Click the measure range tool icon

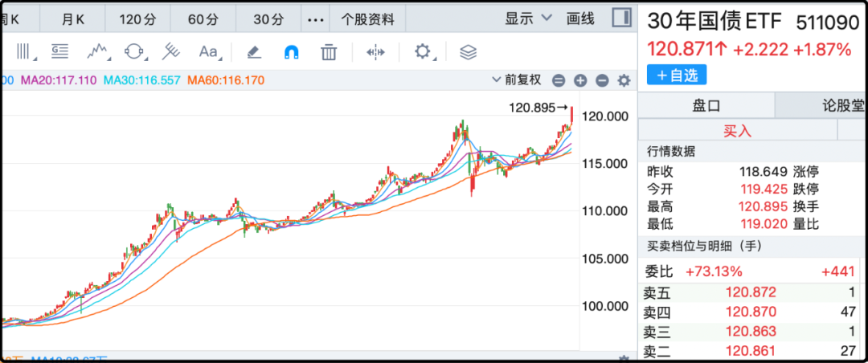tap(375, 52)
